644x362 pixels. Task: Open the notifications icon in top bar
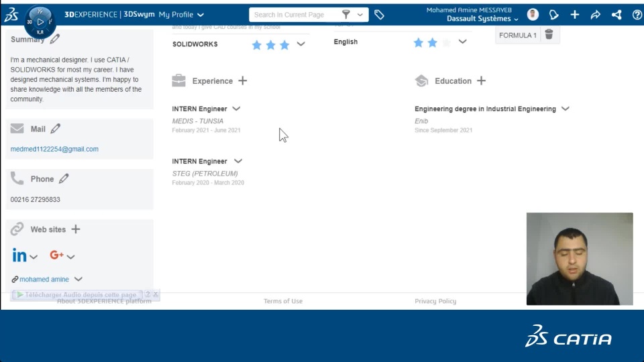pos(553,15)
